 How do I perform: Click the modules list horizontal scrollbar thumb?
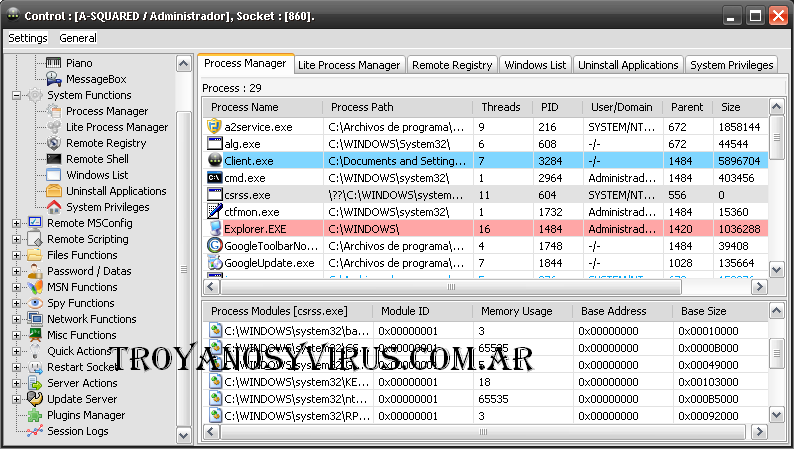coord(483,432)
